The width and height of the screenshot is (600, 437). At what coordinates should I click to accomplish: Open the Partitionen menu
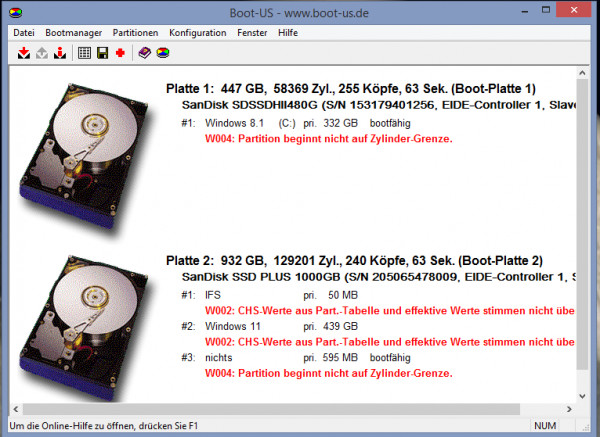click(x=135, y=33)
